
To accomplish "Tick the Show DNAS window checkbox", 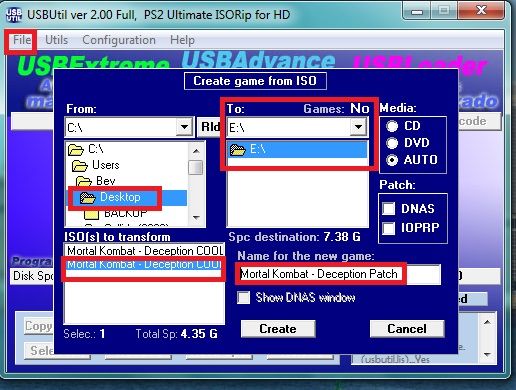I will click(243, 297).
